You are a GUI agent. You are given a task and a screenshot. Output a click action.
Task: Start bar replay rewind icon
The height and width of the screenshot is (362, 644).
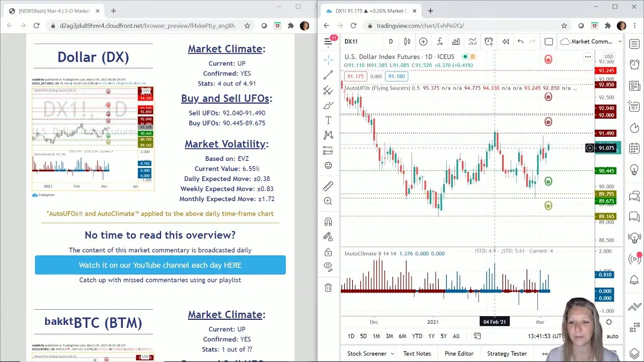505,42
